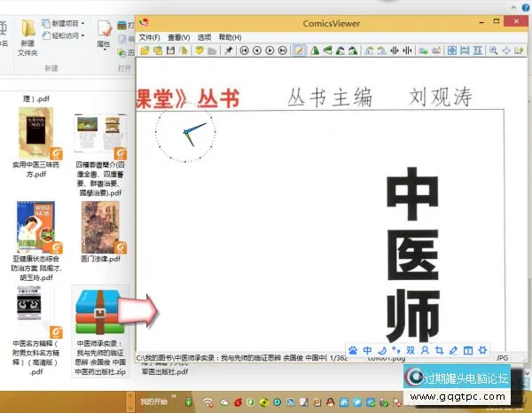Toggle 中 Chinese/English input mode

coord(367,350)
